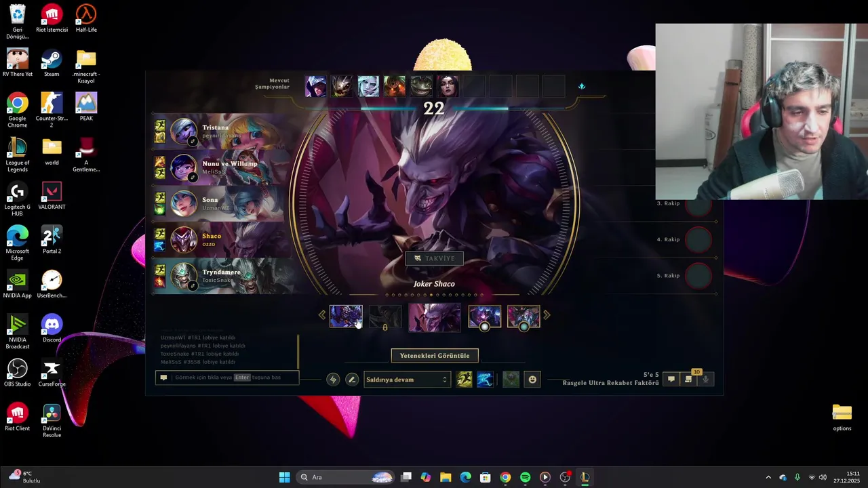Image resolution: width=868 pixels, height=488 pixels.
Task: Open OBS Studio desktop shortcut
Action: [x=17, y=373]
